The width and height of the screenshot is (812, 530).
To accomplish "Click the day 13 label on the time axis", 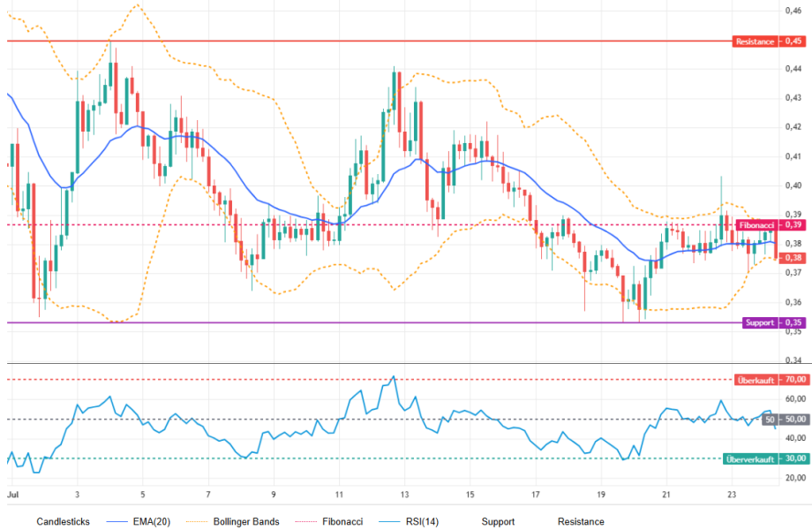I will tap(404, 495).
